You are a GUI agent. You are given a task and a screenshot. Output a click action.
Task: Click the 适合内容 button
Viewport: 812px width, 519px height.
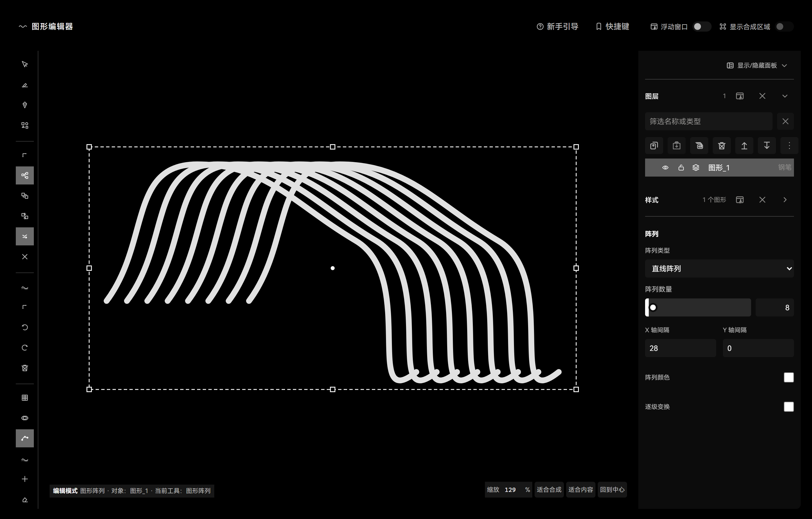tap(580, 490)
